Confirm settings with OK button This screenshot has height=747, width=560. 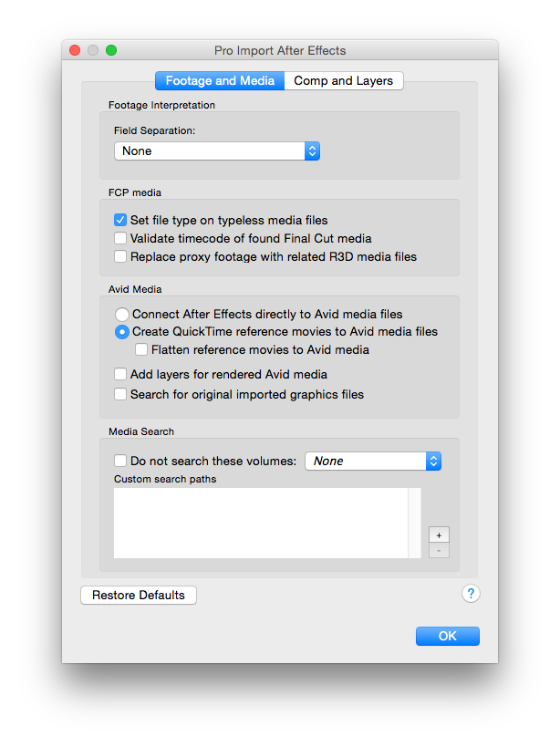(448, 636)
